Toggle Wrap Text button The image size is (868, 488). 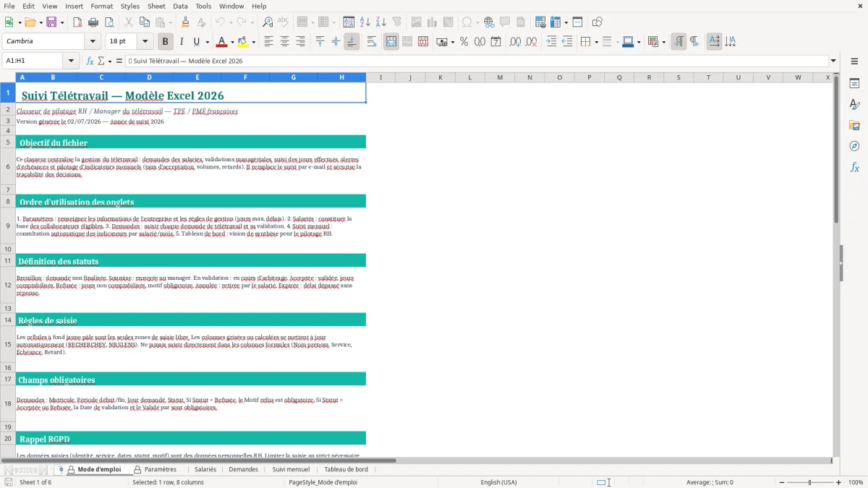pos(371,42)
